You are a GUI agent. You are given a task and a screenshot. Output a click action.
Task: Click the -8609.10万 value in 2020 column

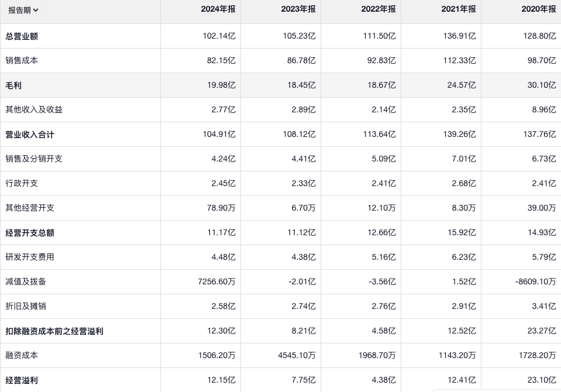coord(535,282)
